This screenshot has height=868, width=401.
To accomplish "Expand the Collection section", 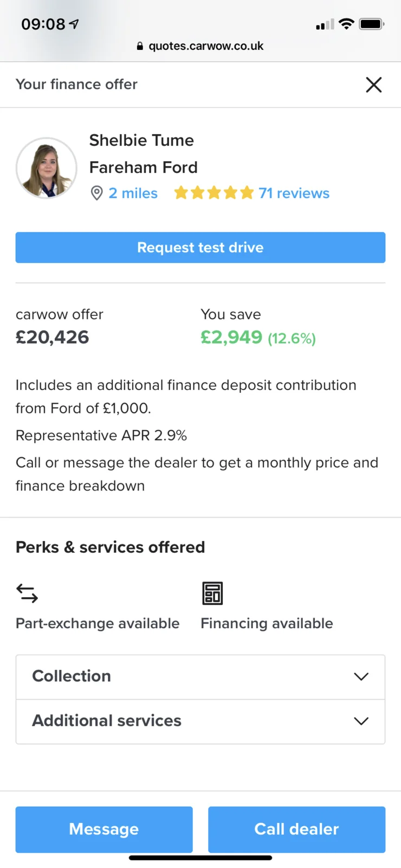I will coord(200,676).
